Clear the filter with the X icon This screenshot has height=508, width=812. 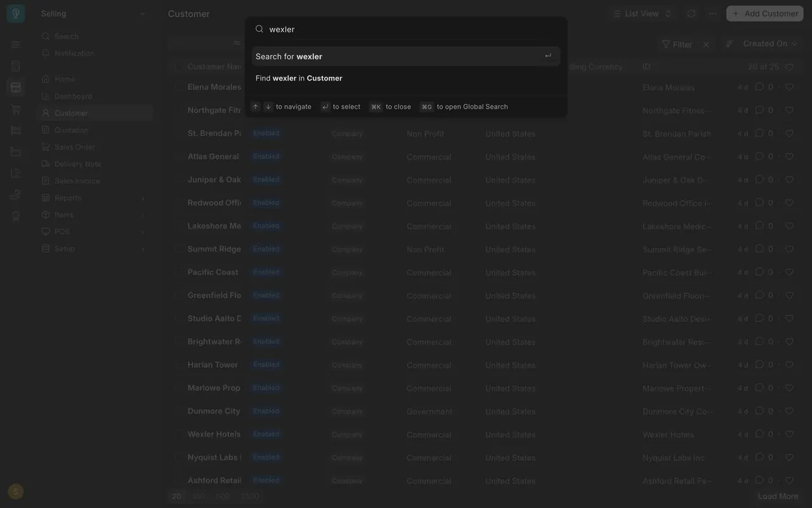click(x=706, y=44)
